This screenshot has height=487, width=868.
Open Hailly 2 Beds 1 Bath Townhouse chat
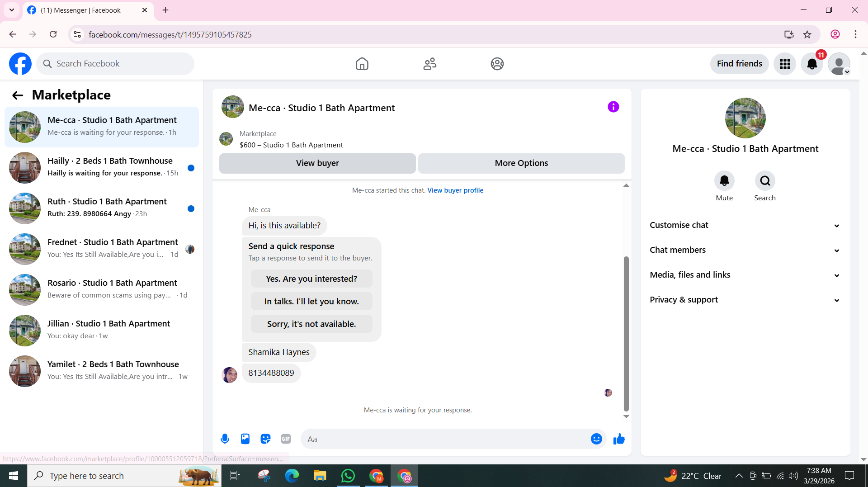pos(102,168)
